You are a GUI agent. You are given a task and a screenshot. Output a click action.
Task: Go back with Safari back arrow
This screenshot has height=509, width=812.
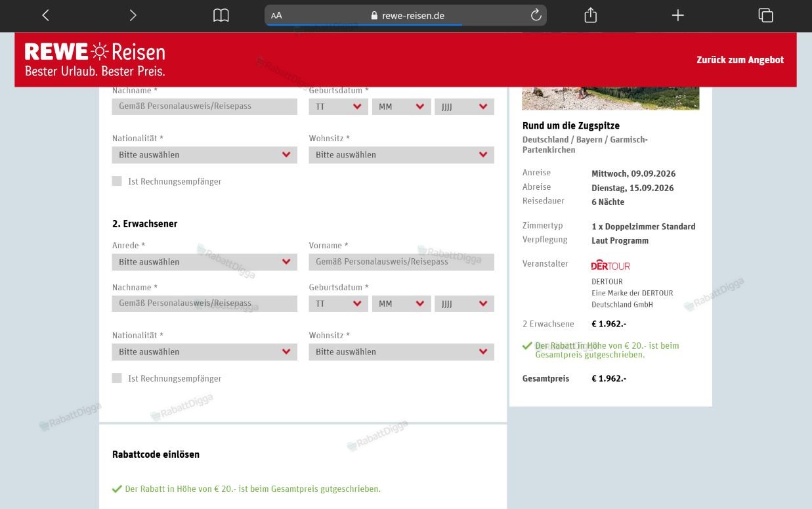[x=45, y=15]
